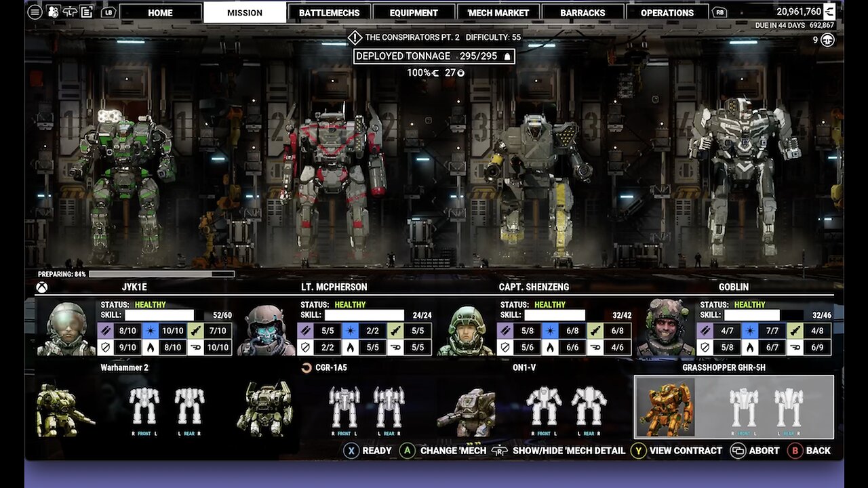Open the OPERATIONS tab

tap(667, 13)
